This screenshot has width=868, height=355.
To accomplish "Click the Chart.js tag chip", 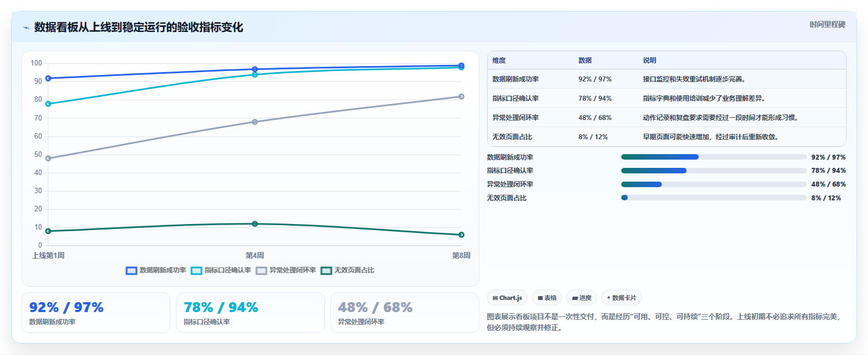I will (507, 298).
